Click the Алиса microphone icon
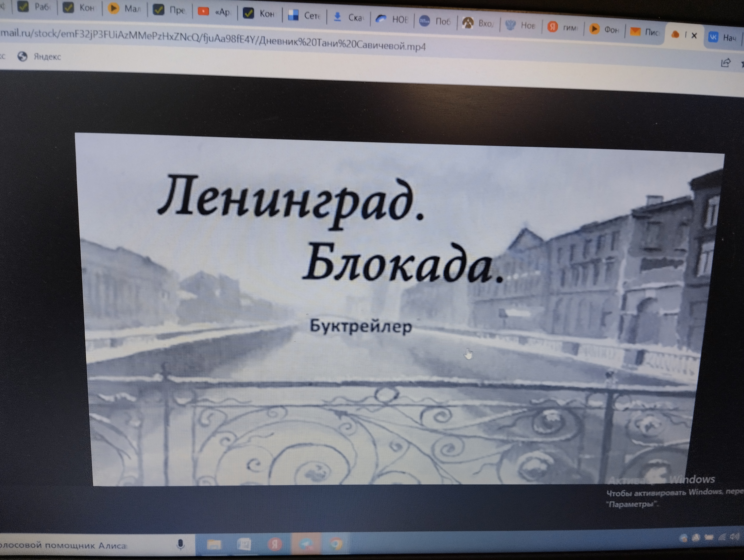Image resolution: width=744 pixels, height=560 pixels. coord(181,545)
